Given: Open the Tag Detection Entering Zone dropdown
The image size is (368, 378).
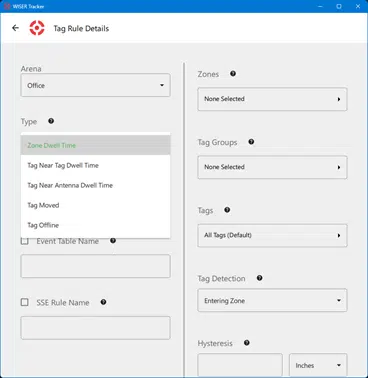Looking at the screenshot, I should (272, 300).
